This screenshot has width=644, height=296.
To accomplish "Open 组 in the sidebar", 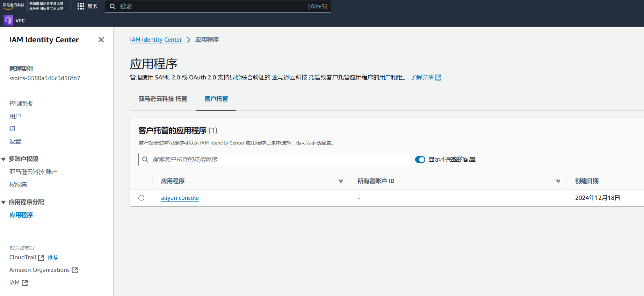I will pos(12,129).
